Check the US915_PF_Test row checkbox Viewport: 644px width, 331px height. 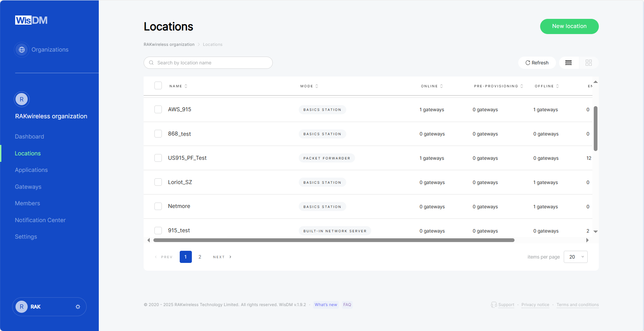(158, 158)
